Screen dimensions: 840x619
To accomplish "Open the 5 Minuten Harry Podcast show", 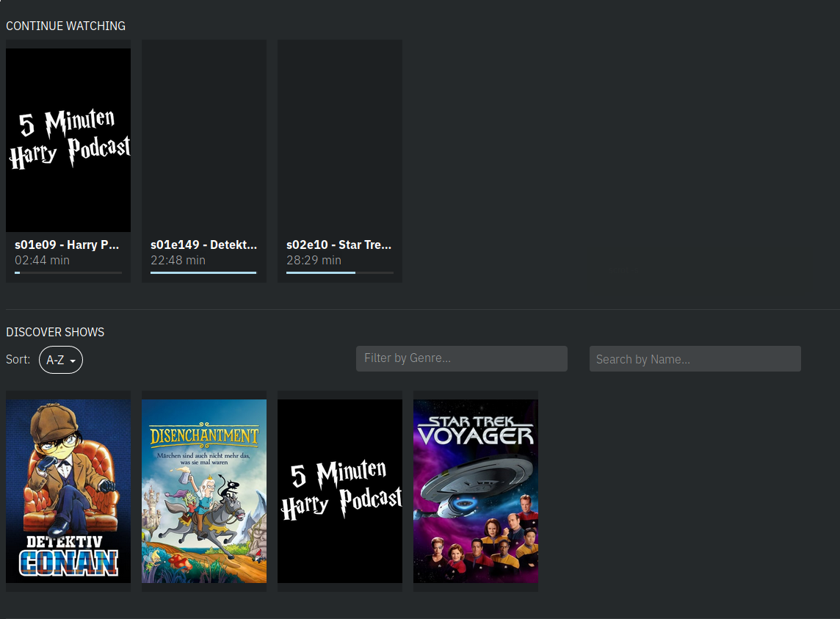I will [339, 491].
